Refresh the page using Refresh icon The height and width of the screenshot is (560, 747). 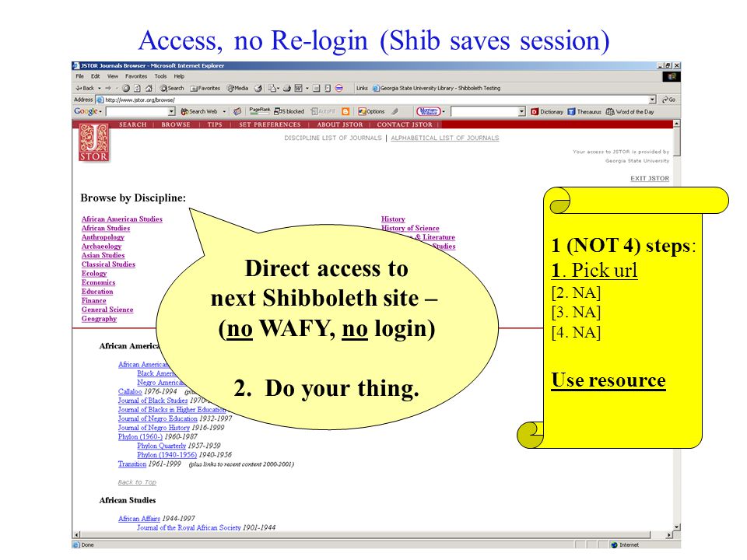[x=137, y=88]
